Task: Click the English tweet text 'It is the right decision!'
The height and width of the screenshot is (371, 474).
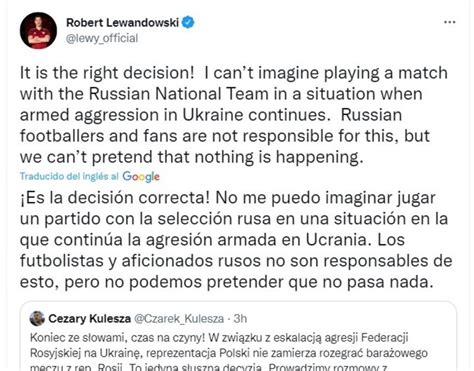Action: point(107,73)
